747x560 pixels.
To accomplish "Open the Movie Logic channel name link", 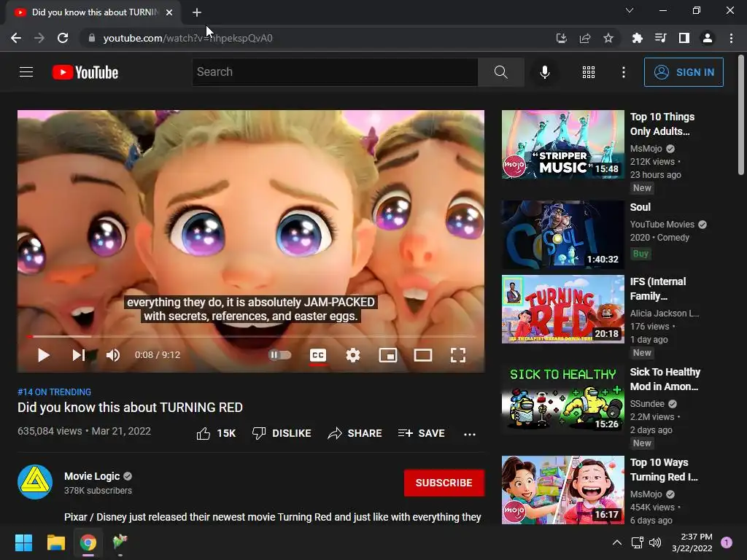I will [x=92, y=476].
